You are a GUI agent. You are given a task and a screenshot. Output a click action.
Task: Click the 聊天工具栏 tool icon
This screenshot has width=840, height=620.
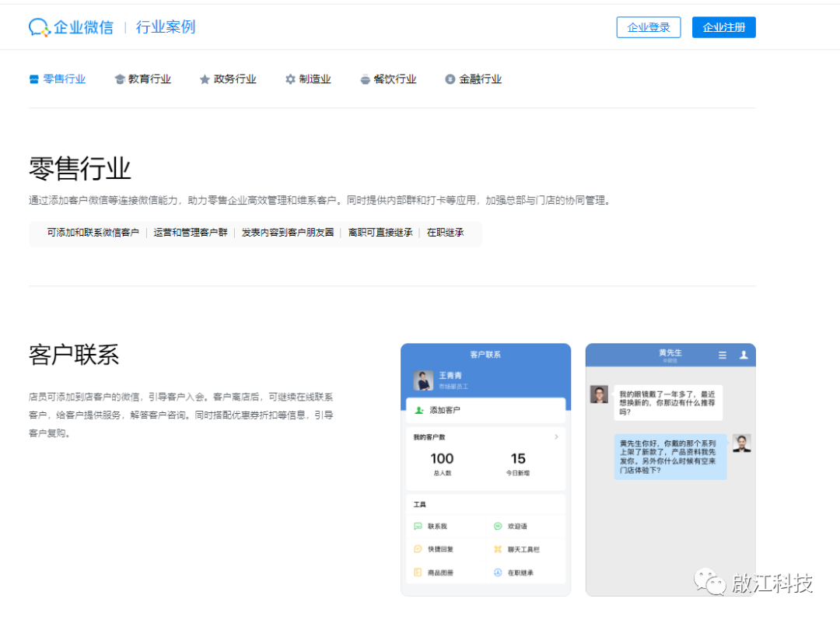point(498,549)
